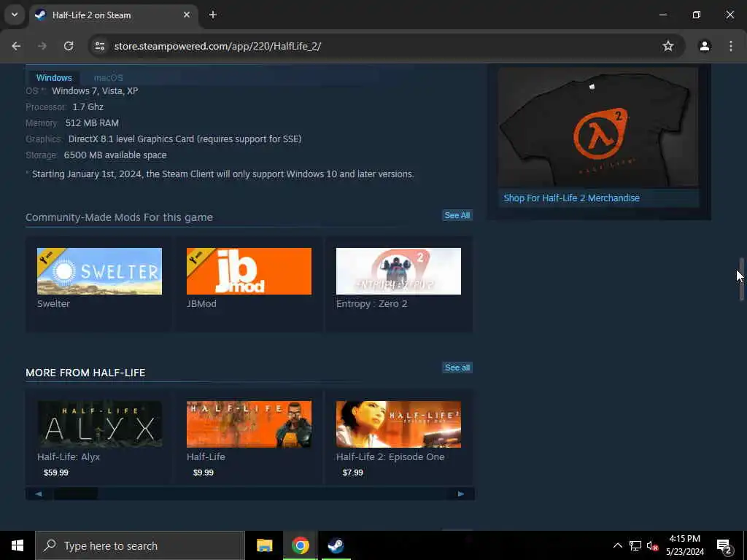This screenshot has width=747, height=560.
Task: Open the Entropy : Zero 2 thumbnail
Action: click(x=399, y=271)
